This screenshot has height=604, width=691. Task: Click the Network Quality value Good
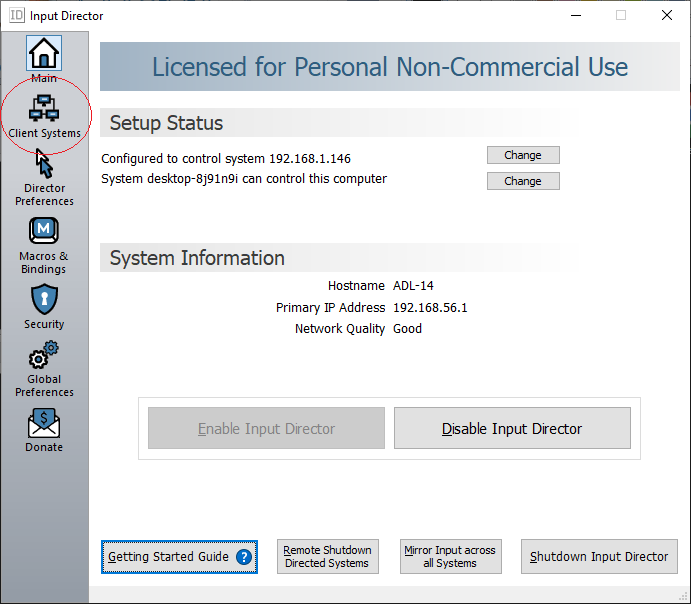click(x=407, y=329)
